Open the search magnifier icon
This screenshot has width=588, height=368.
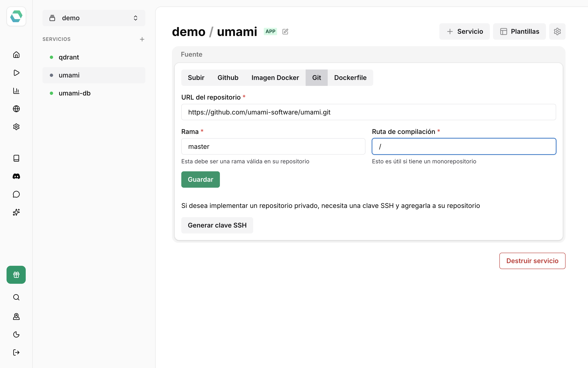point(16,297)
